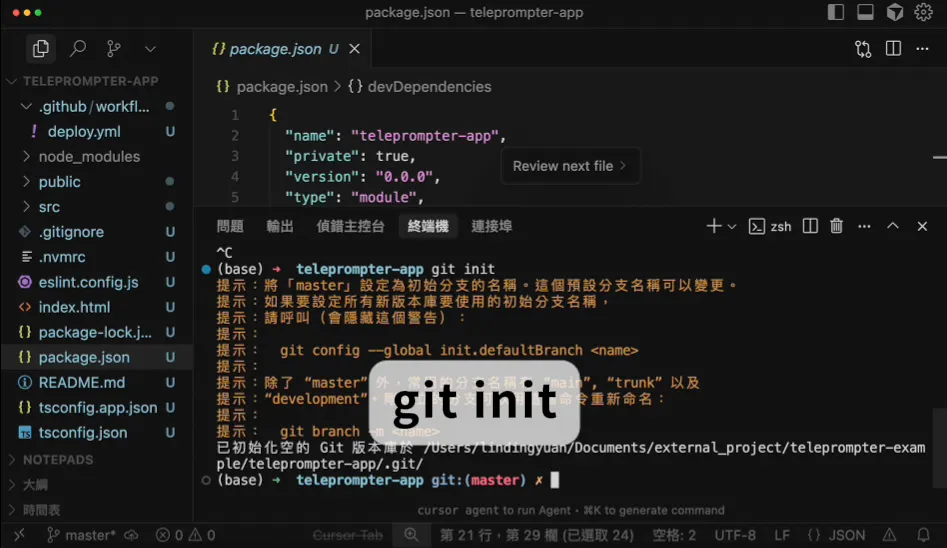Click the master* branch status item
Viewport: 947px width, 548px height.
(x=82, y=535)
